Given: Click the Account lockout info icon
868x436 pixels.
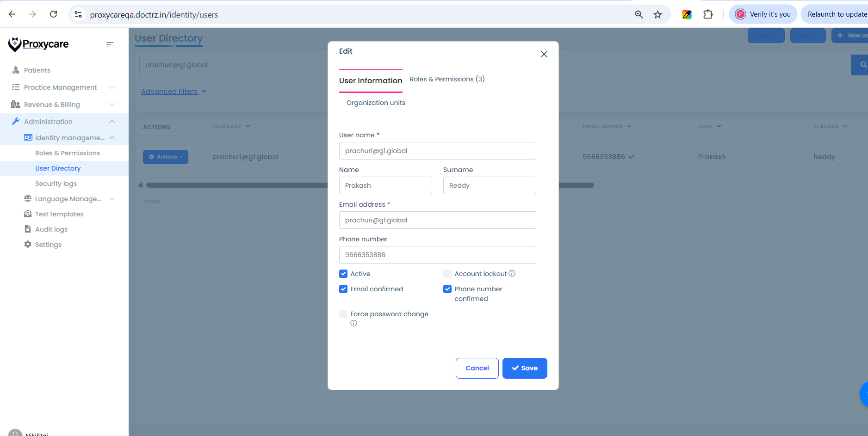Looking at the screenshot, I should point(512,273).
